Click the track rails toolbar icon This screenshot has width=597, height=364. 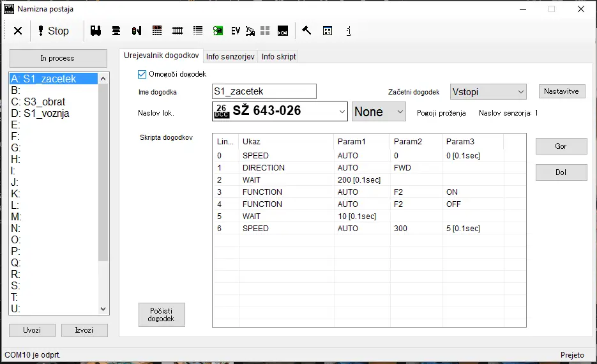pos(178,31)
